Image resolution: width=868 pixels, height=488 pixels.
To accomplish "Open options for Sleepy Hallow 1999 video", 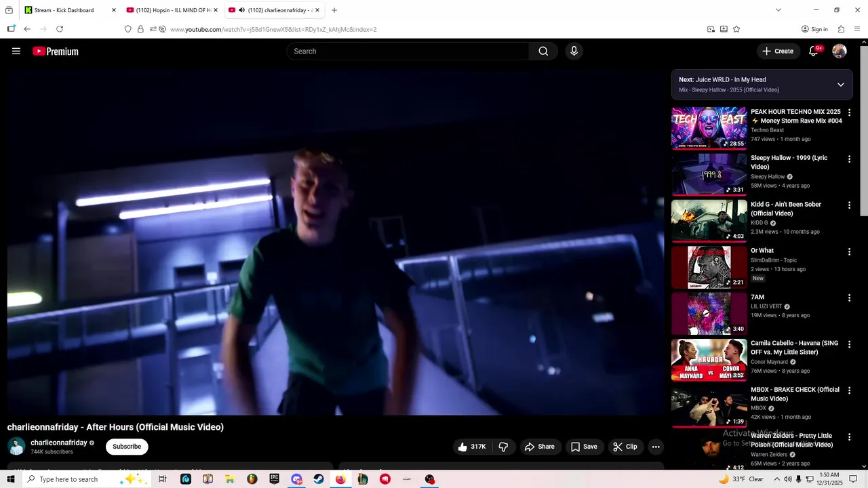I will (849, 159).
